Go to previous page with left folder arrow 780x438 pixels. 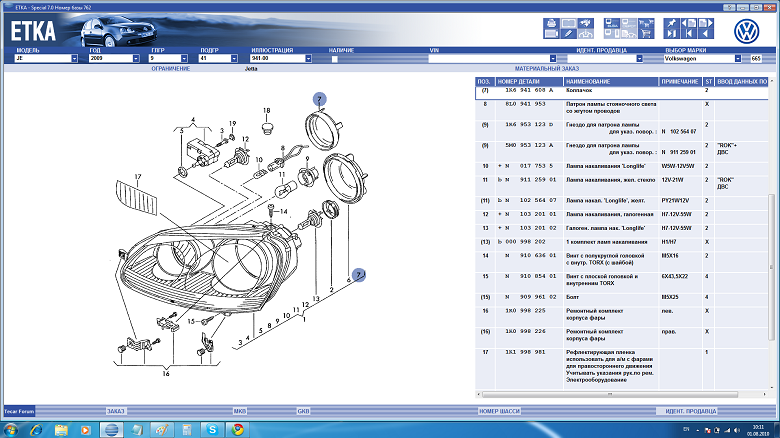point(689,23)
